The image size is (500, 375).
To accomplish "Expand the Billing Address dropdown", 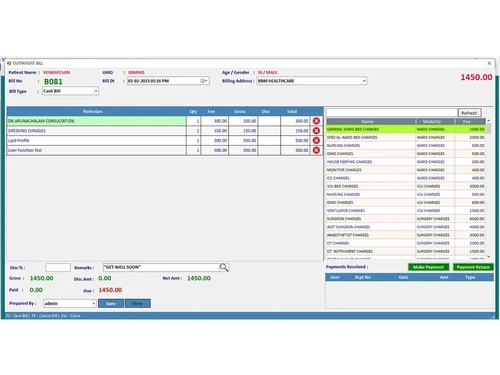I will click(x=364, y=81).
